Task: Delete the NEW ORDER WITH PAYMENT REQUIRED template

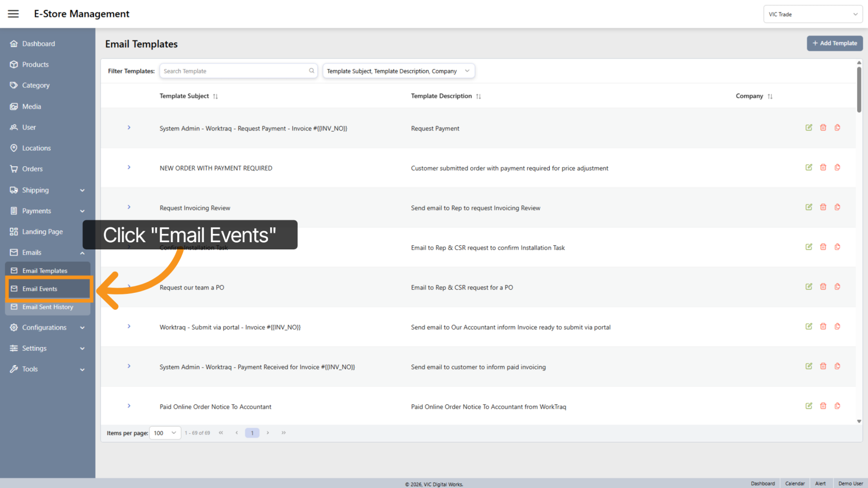Action: (x=823, y=167)
